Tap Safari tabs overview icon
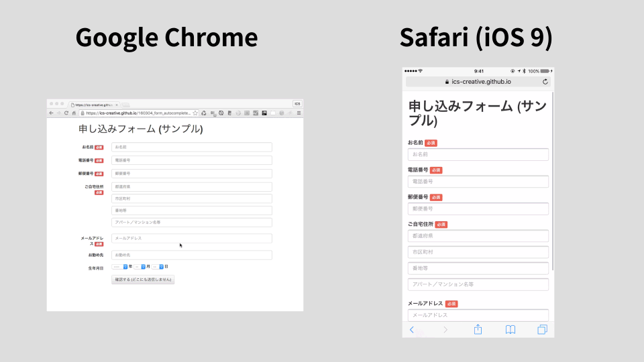Image resolution: width=644 pixels, height=362 pixels. click(542, 329)
